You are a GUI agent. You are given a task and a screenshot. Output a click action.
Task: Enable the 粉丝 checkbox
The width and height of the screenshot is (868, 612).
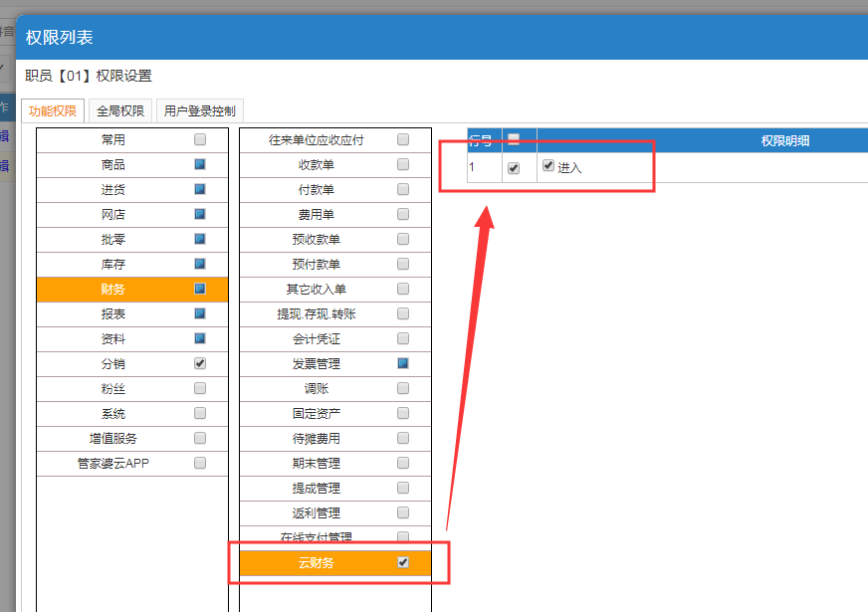[200, 388]
